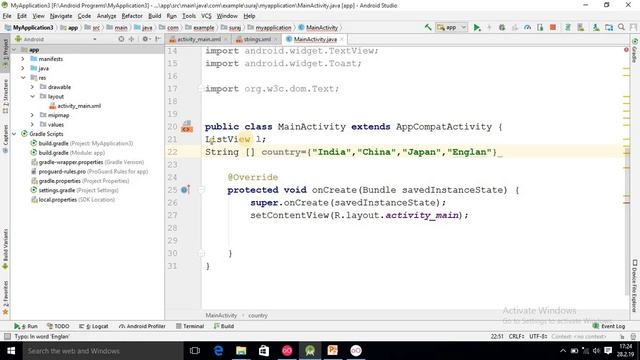The image size is (640, 360).
Task: Stop the running app with red square
Action: click(x=553, y=27)
